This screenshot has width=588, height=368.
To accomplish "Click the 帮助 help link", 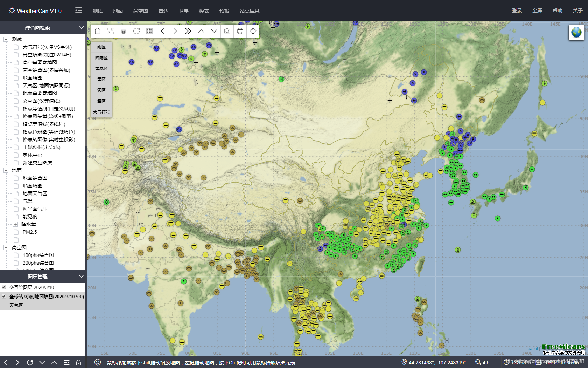I will [x=558, y=11].
